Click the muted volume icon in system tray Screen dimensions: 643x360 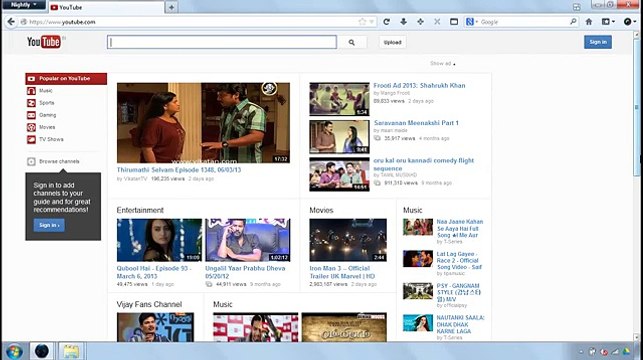(604, 352)
